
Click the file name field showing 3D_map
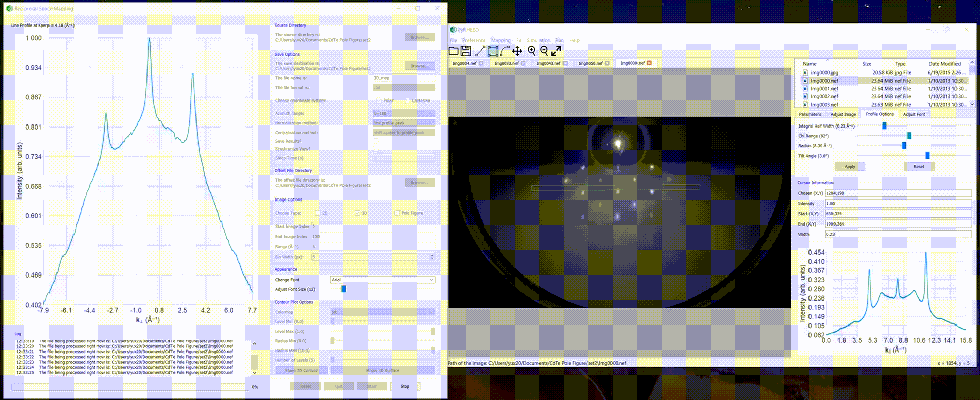point(404,78)
